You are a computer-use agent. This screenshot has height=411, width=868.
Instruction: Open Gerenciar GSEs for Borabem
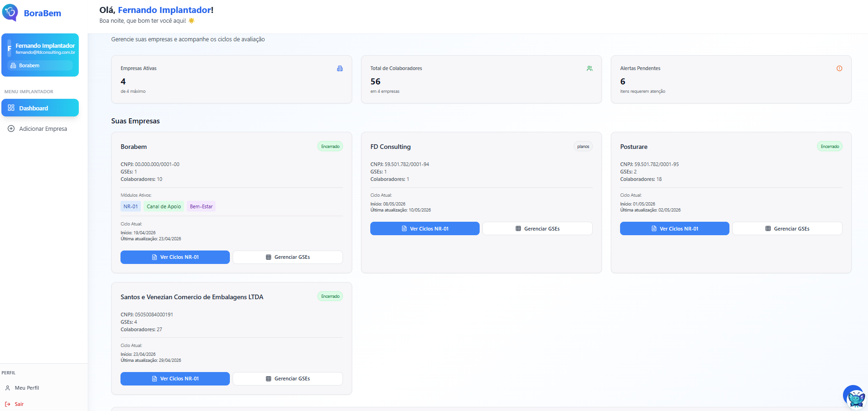288,257
